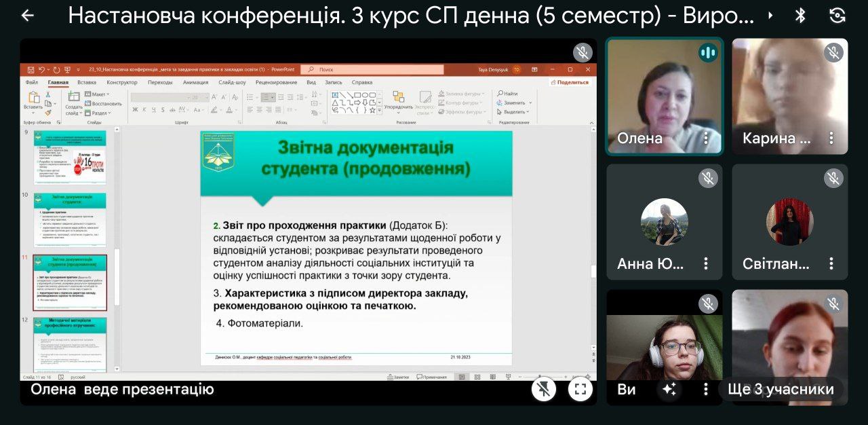Open options menu on Олена's tile
Screen dimensions: 868x425
pyautogui.click(x=706, y=138)
